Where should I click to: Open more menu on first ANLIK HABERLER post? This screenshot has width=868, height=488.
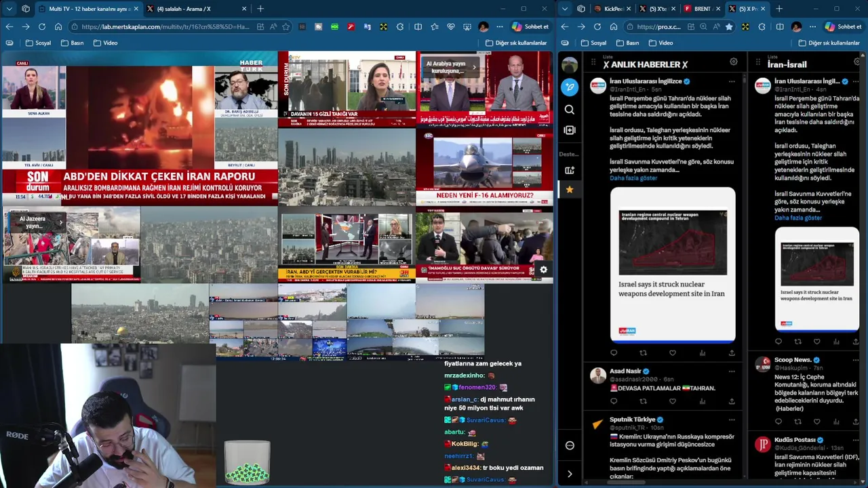tap(732, 81)
